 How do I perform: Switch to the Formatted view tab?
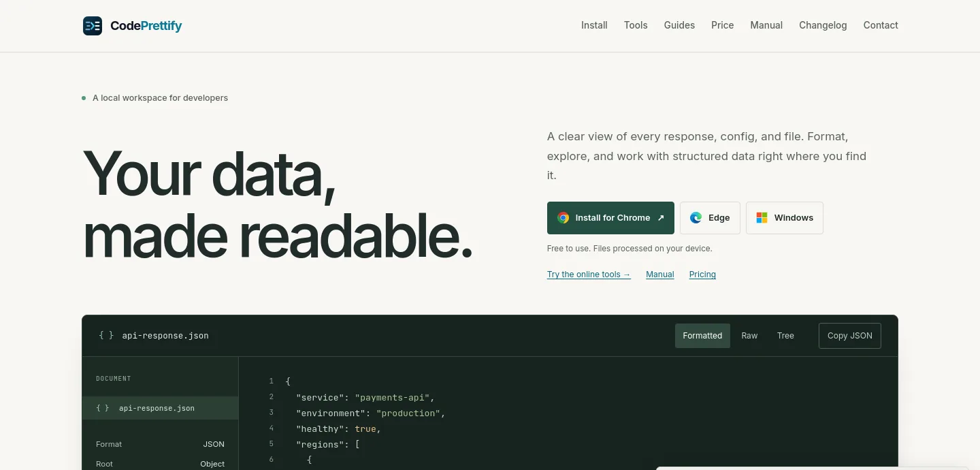pyautogui.click(x=702, y=336)
